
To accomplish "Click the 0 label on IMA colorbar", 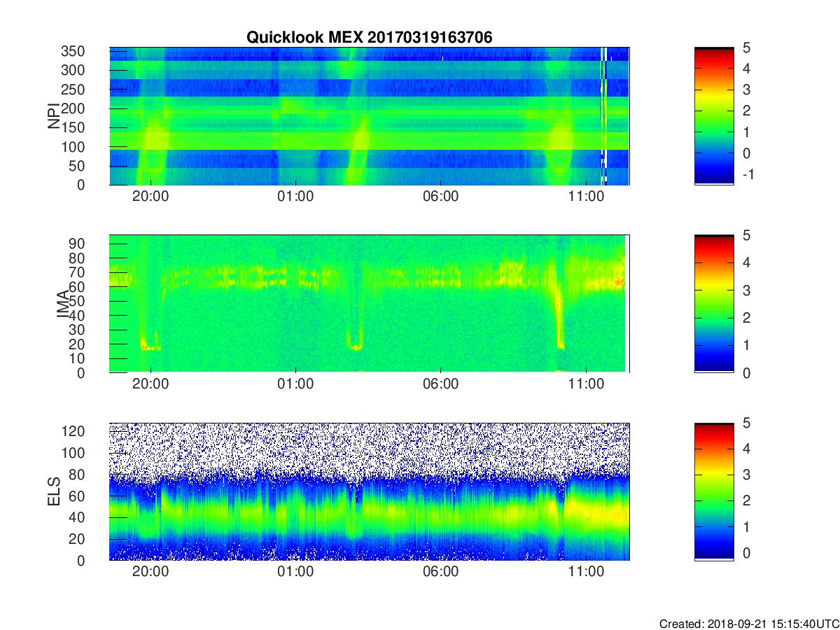I will [x=745, y=372].
